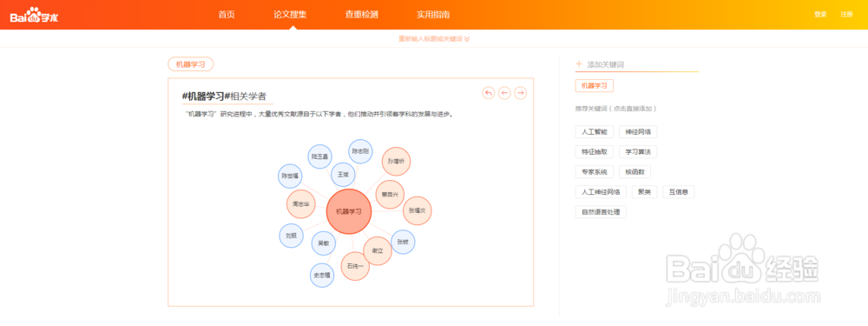Select scholar bubble 陈世福
Viewport: 868px width, 326px height.
[x=290, y=176]
